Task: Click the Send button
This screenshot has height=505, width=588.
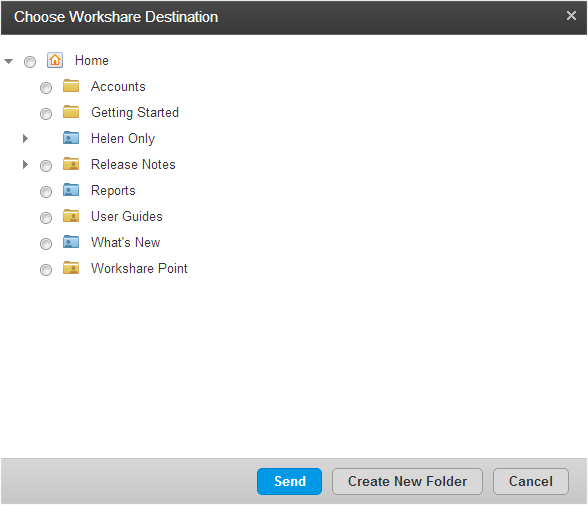Action: (290, 481)
